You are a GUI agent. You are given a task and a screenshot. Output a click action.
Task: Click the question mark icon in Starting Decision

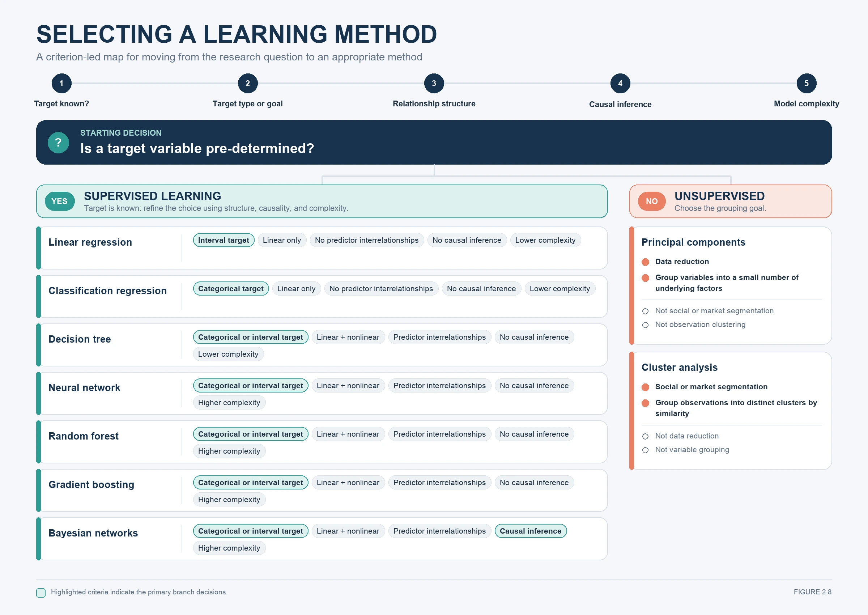pyautogui.click(x=58, y=143)
